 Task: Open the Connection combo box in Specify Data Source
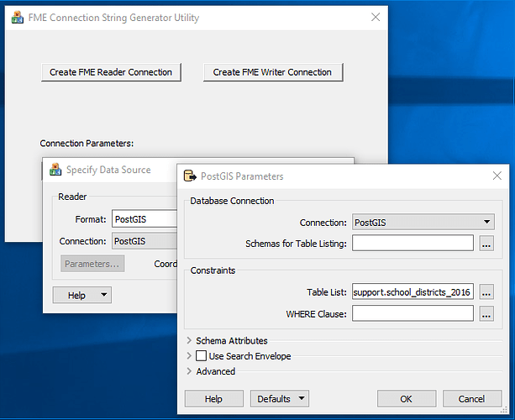145,241
